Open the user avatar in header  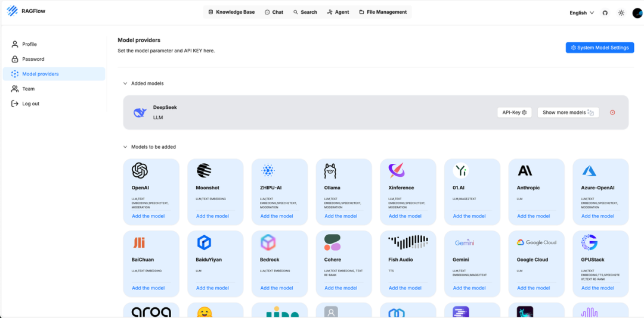tap(637, 13)
